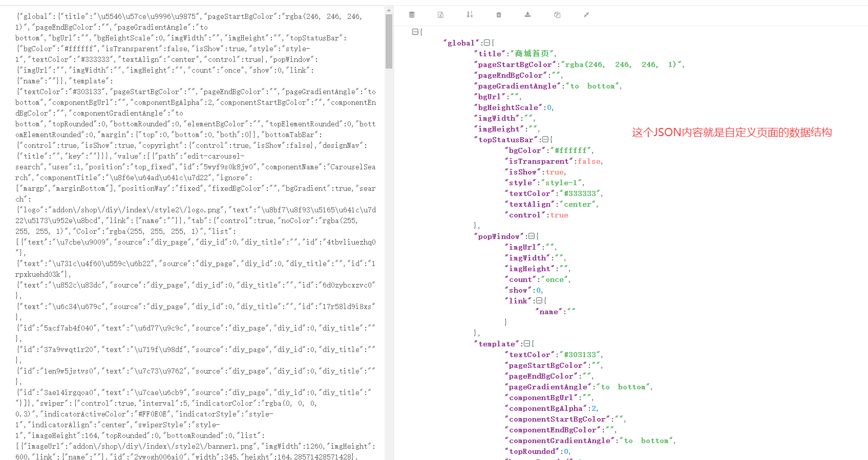This screenshot has height=460, width=868.
Task: Collapse the "global" node
Action: coord(486,43)
